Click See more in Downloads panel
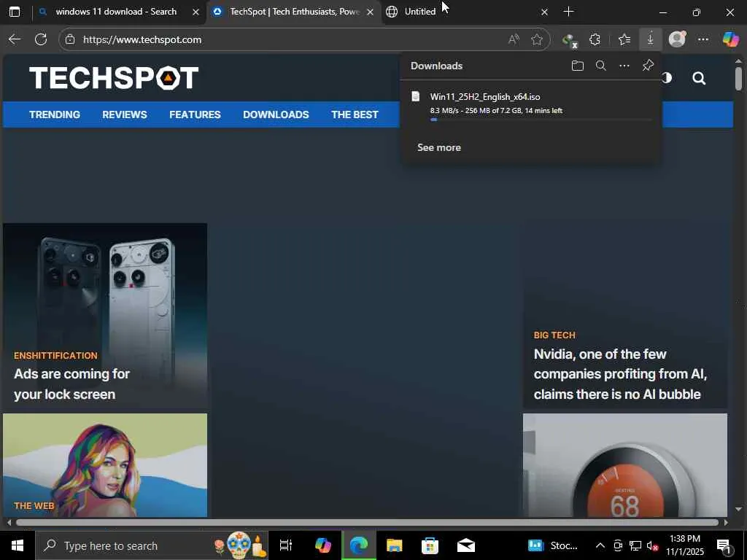The height and width of the screenshot is (560, 747). [x=439, y=147]
